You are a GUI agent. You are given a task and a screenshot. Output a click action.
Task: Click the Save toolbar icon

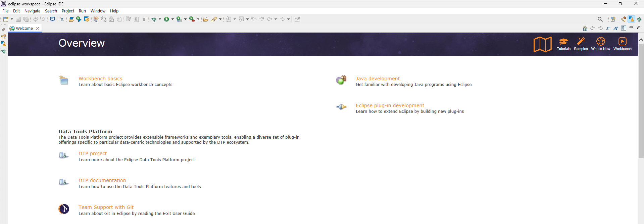point(18,19)
